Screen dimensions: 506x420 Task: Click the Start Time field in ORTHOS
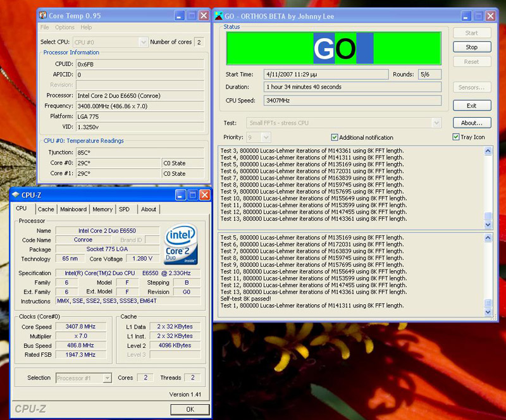326,74
